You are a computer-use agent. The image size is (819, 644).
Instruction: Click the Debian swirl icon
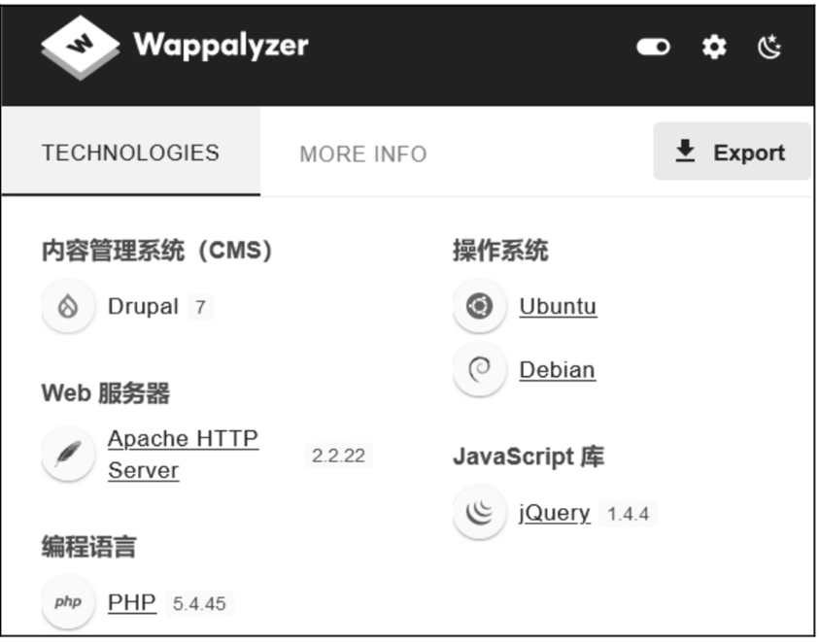[480, 369]
